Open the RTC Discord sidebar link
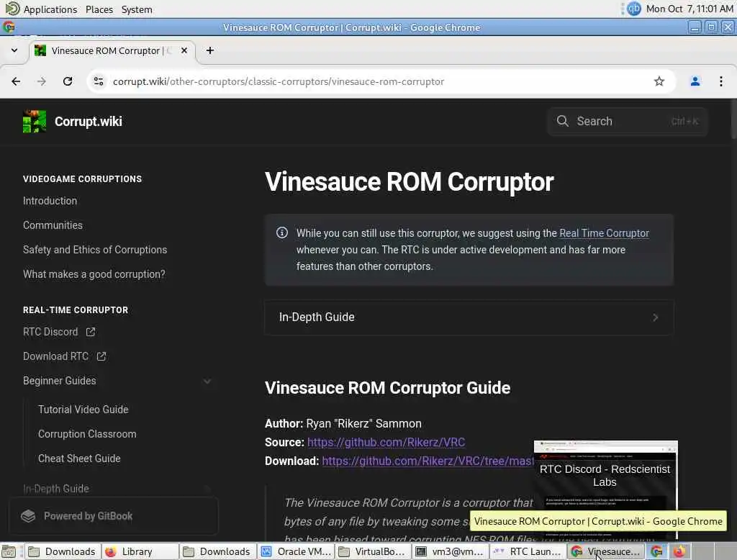 [50, 332]
